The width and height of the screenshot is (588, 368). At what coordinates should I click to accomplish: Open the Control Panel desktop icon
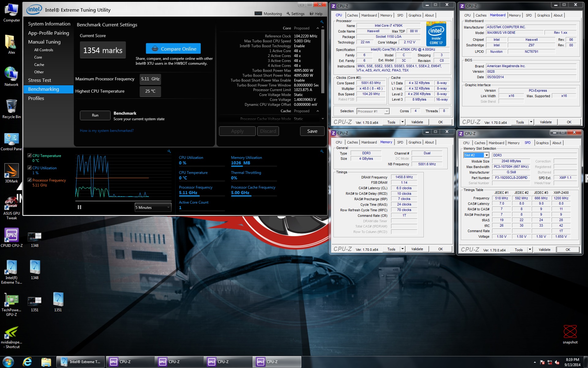pyautogui.click(x=11, y=141)
